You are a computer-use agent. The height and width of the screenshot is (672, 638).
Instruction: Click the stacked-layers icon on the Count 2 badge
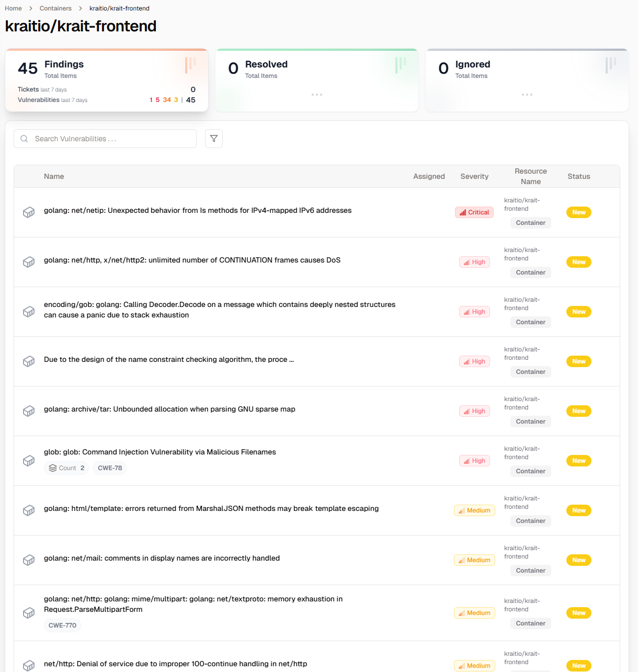click(x=52, y=468)
